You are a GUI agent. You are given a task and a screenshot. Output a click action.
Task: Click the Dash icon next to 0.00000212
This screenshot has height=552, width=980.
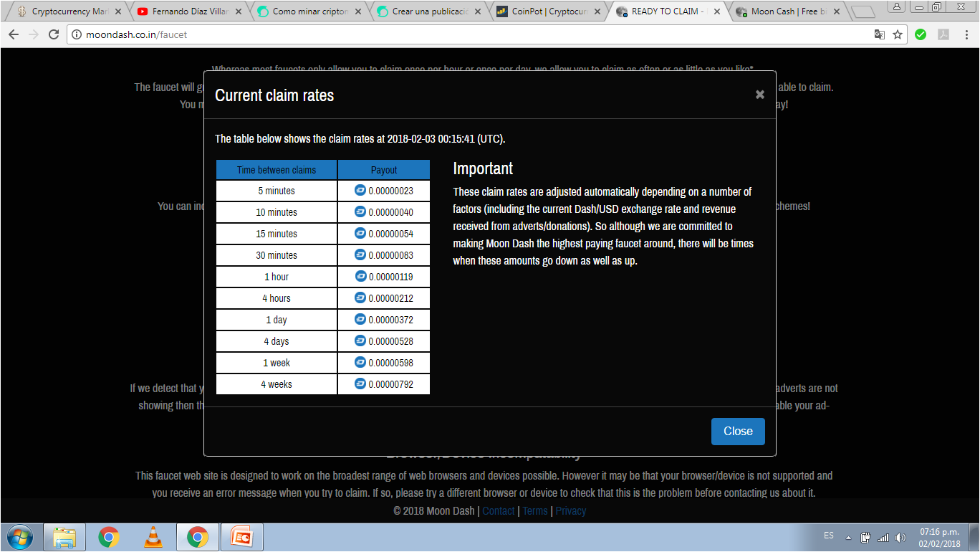pyautogui.click(x=360, y=298)
